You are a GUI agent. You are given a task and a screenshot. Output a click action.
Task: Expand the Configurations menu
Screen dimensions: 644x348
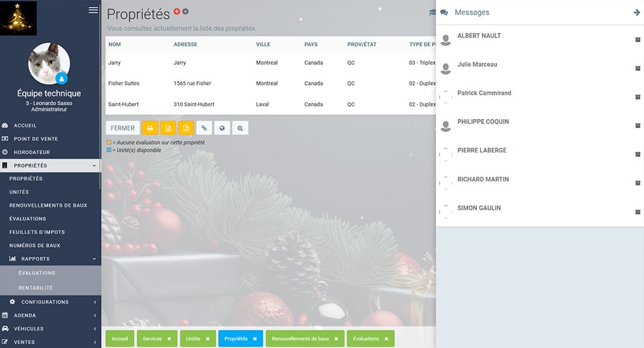point(94,302)
